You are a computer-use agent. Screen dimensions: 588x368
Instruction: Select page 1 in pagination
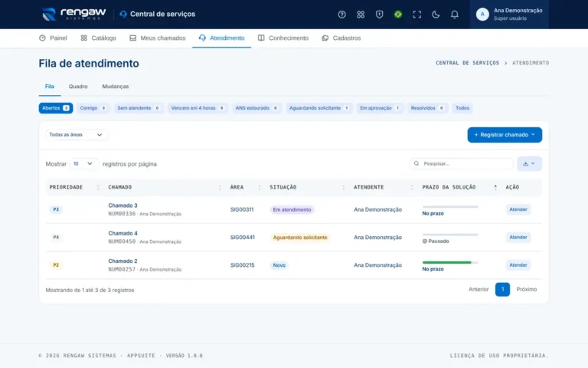click(502, 290)
